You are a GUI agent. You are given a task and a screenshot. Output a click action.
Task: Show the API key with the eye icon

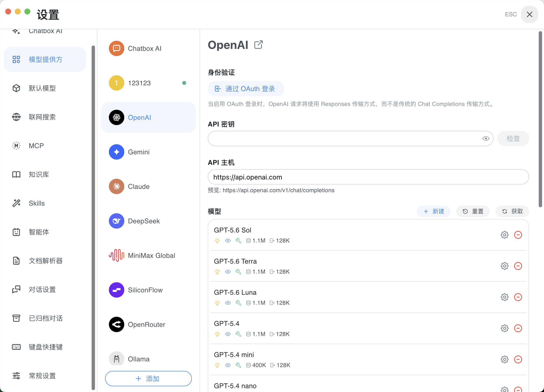[x=486, y=138]
